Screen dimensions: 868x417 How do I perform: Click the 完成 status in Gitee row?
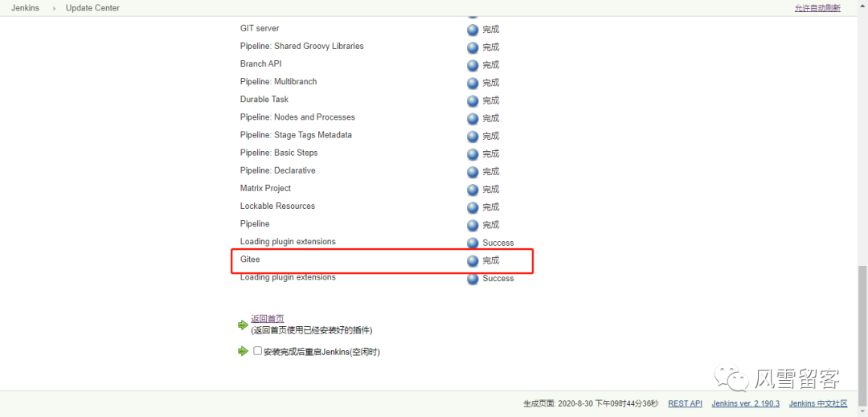coord(490,260)
